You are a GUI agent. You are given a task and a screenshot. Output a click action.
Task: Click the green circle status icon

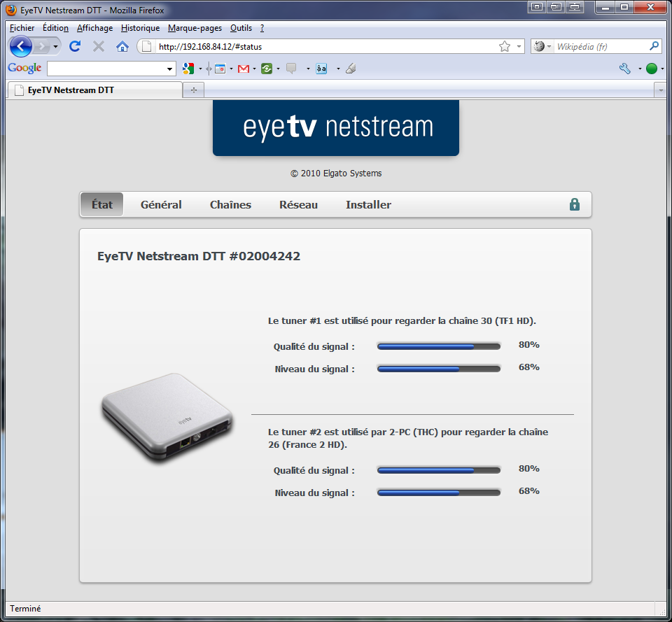coord(652,69)
